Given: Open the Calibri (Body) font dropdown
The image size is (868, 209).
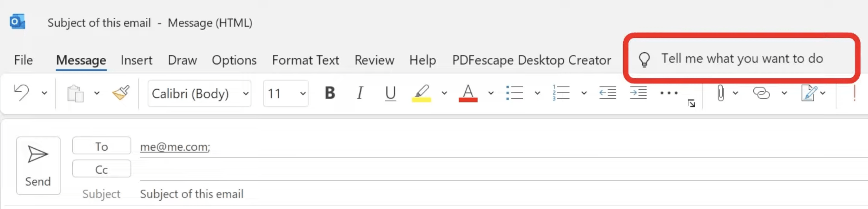Looking at the screenshot, I should pos(200,93).
